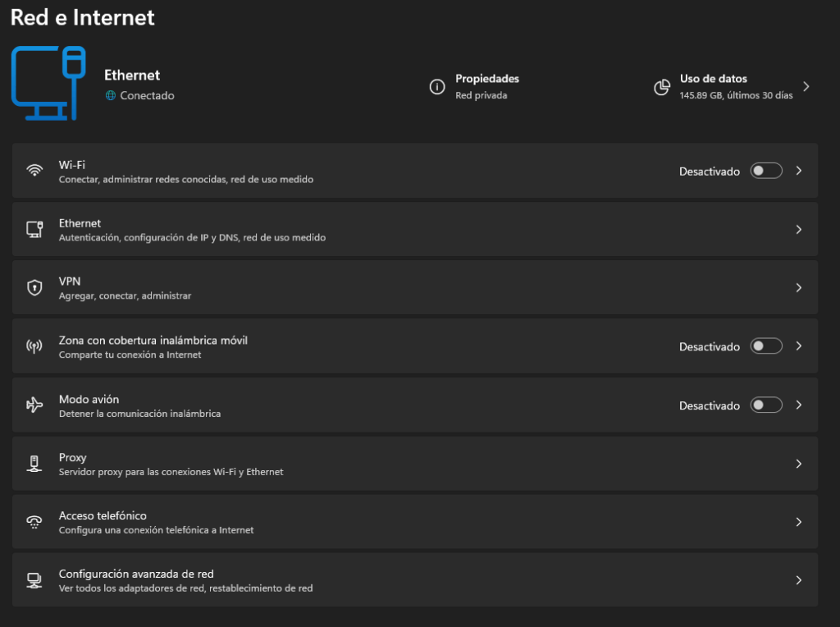Click the Ethernet row monitor icon
The width and height of the screenshot is (840, 627).
tap(34, 229)
